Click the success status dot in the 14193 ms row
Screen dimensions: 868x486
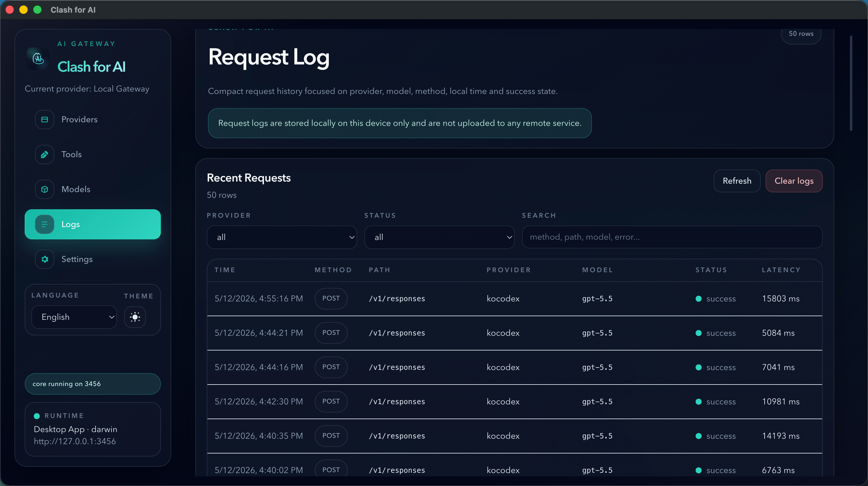[699, 436]
